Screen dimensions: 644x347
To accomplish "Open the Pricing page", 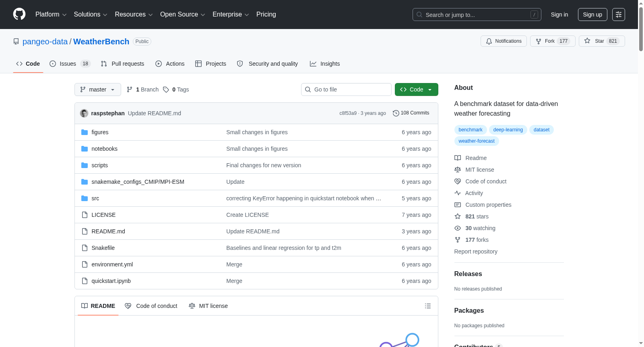I will coord(266,15).
